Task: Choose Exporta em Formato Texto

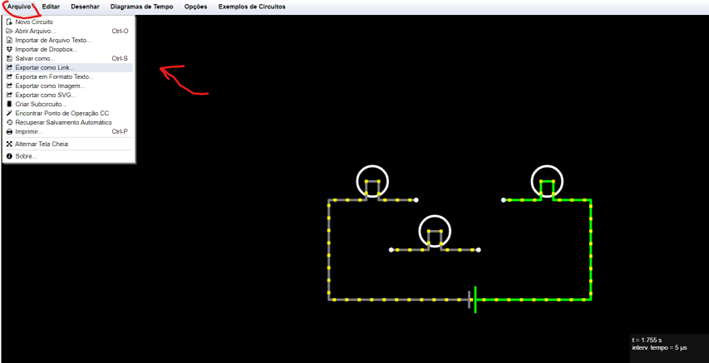Action: [x=68, y=77]
